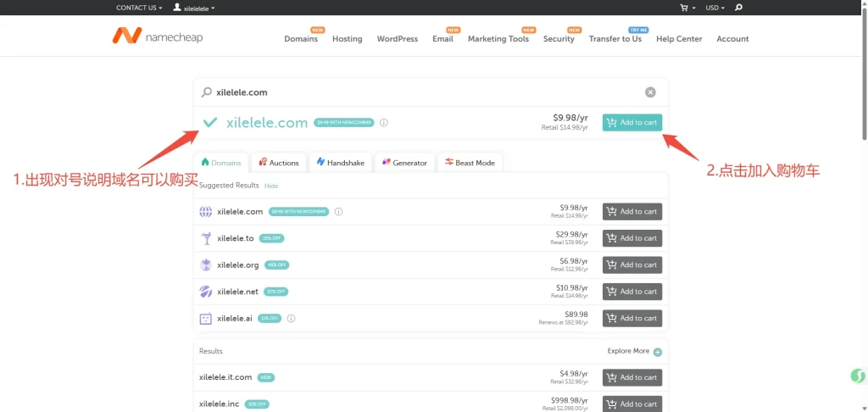
Task: Open the Domains menu
Action: click(x=301, y=39)
